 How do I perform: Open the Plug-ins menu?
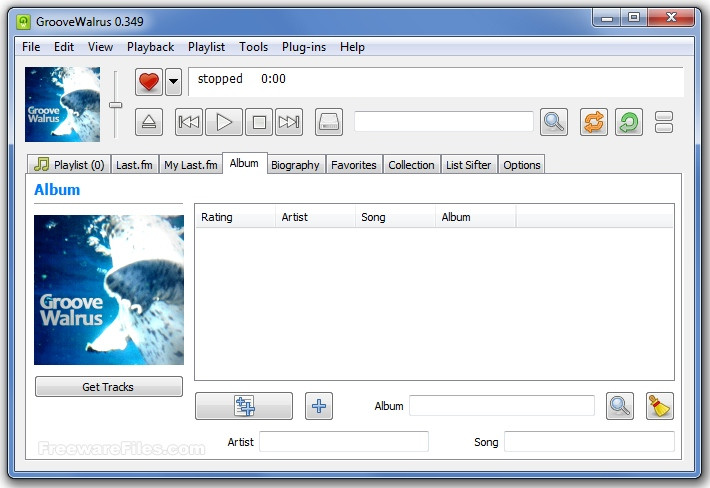tap(304, 47)
